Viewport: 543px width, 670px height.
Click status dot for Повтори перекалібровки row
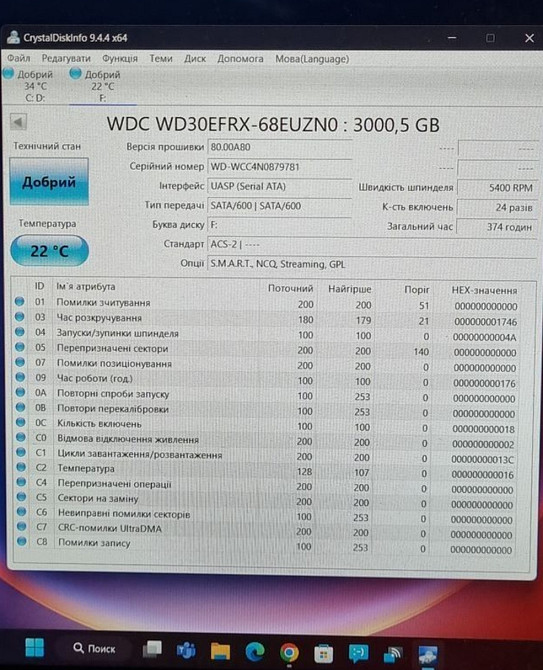click(20, 407)
